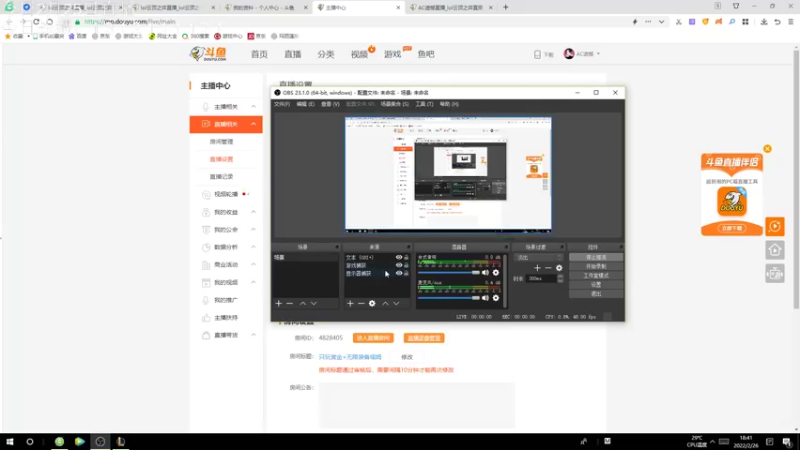
Task: Open the Windows Start menu
Action: pyautogui.click(x=10, y=441)
